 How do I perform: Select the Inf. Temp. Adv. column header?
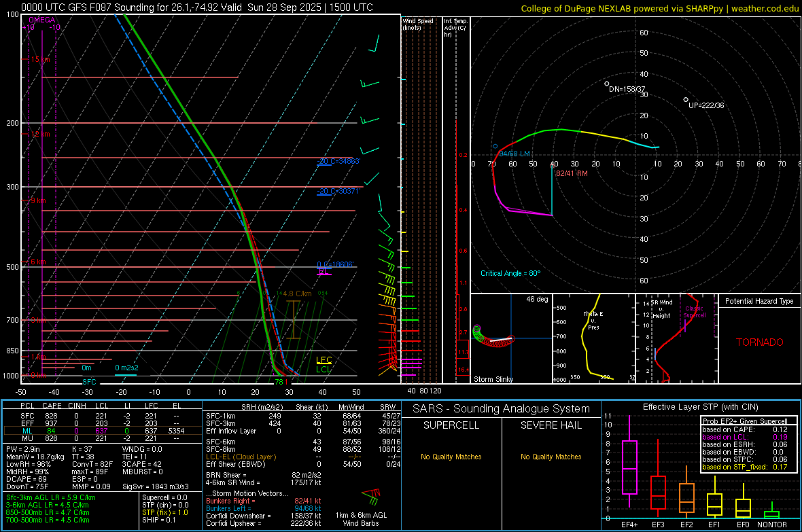[x=455, y=28]
